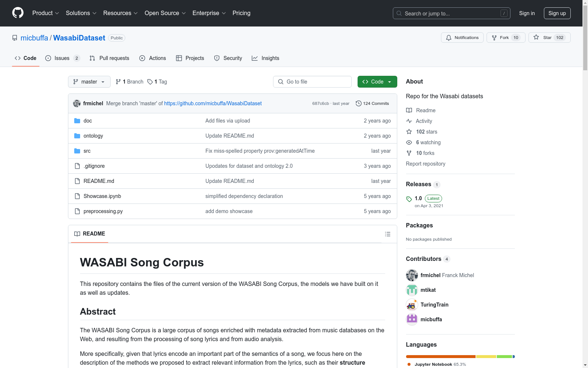
Task: Expand the Enterprise menu
Action: click(209, 13)
